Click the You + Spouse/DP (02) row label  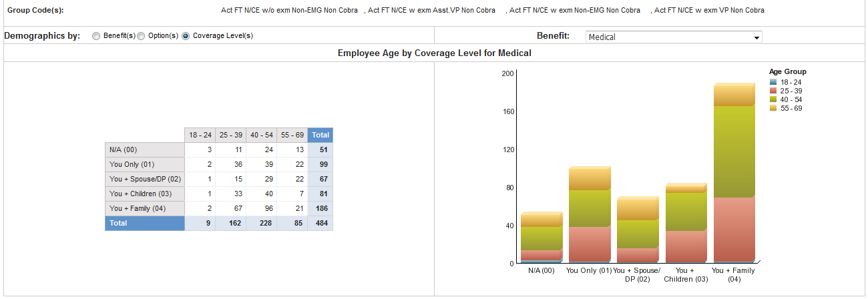pos(144,179)
